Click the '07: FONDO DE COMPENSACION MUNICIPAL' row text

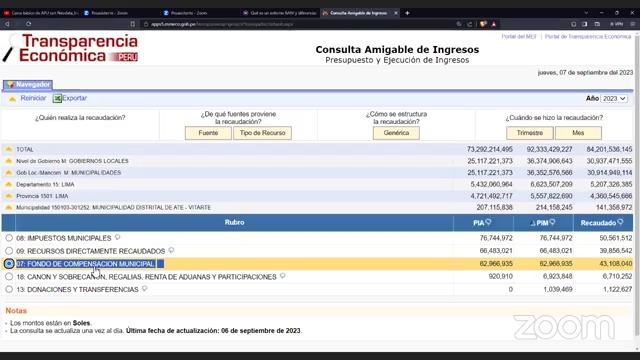coord(85,264)
